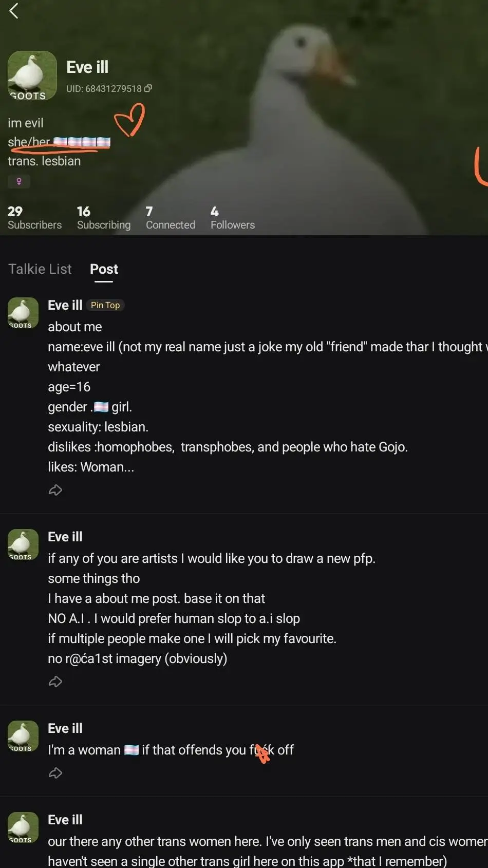
Task: Share the artist pfp request post
Action: click(x=55, y=682)
